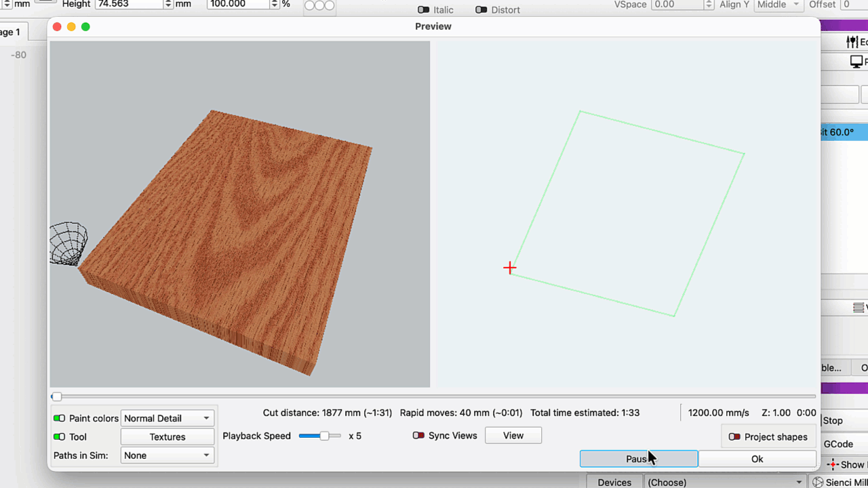Click the View button
868x488 pixels.
point(513,435)
